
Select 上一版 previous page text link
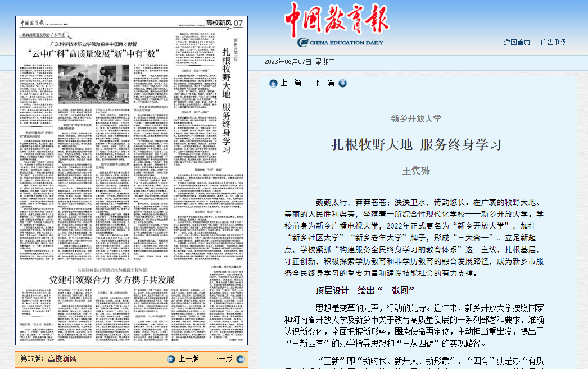(x=188, y=359)
